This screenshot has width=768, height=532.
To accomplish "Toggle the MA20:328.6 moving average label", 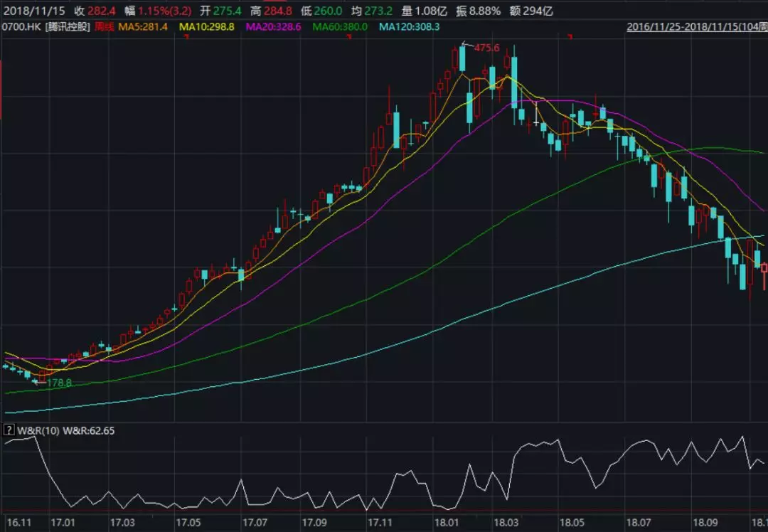I will coord(274,26).
